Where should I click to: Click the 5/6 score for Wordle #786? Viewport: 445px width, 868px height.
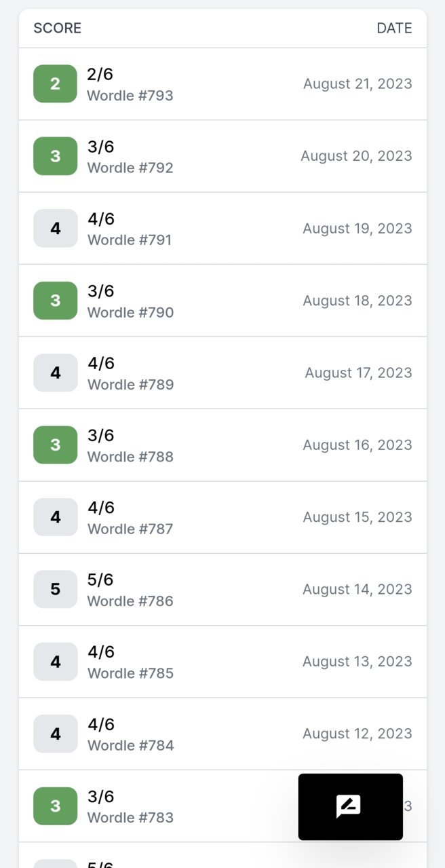pyautogui.click(x=100, y=580)
